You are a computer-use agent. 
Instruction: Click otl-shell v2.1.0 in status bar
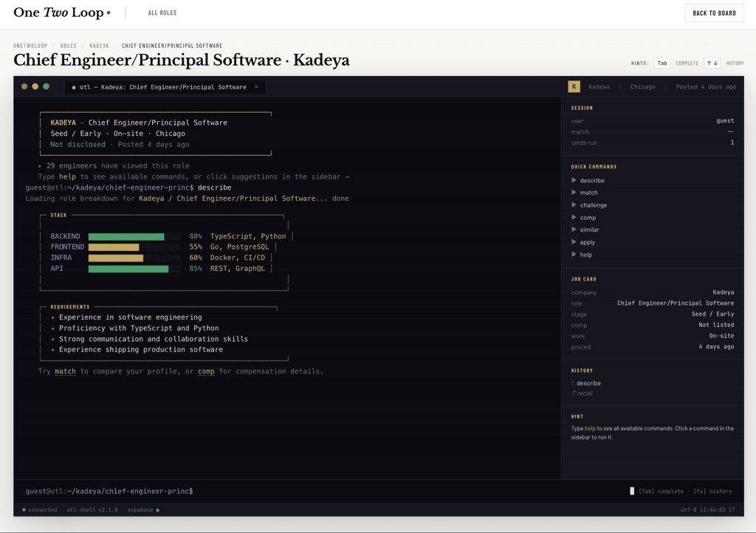click(92, 510)
